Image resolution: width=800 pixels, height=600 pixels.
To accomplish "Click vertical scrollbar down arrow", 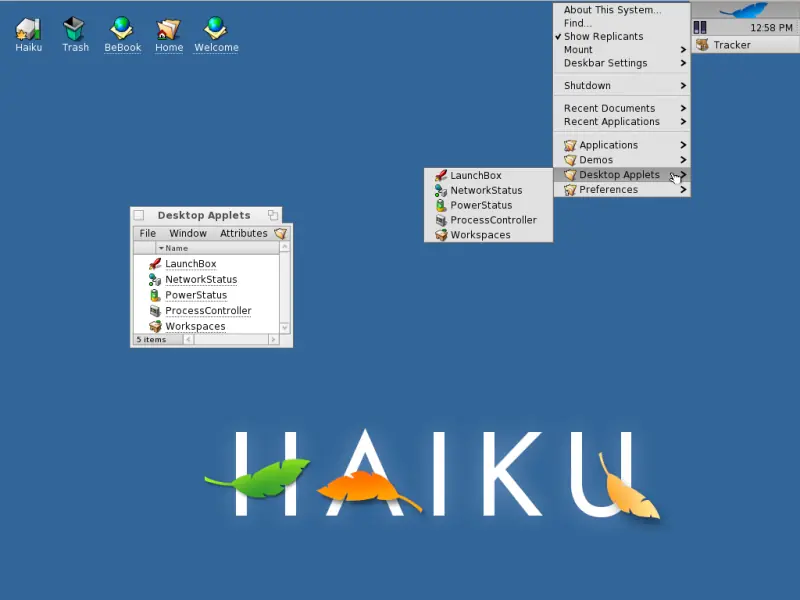I will (285, 328).
